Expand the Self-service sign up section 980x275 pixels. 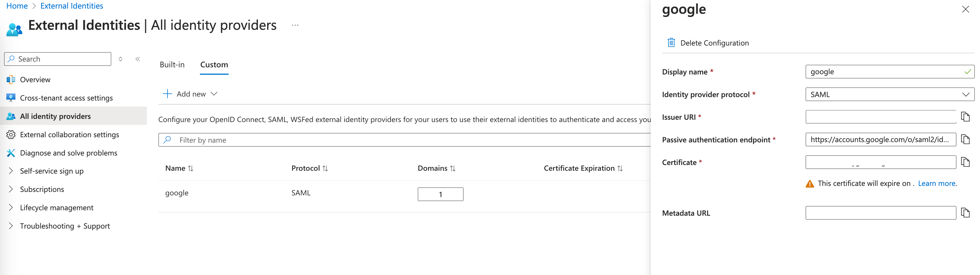click(11, 171)
